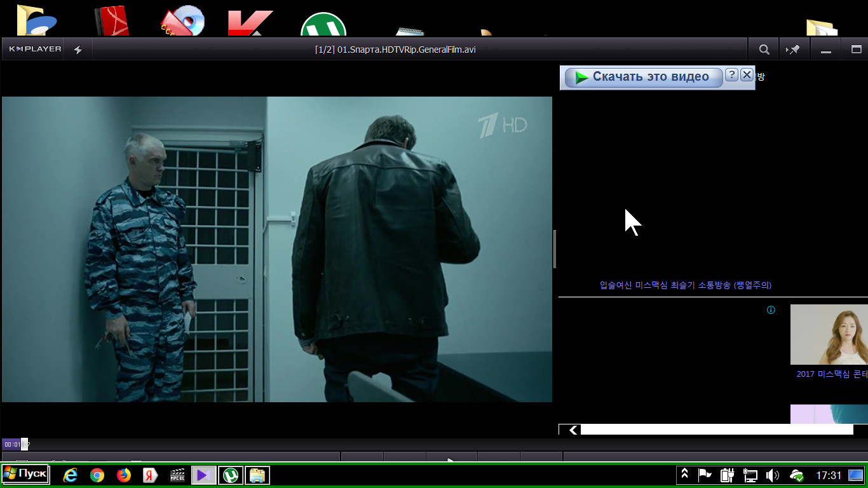Open the 2017 미스맥심 link under thumbnail
The height and width of the screenshot is (488, 868).
coord(832,374)
